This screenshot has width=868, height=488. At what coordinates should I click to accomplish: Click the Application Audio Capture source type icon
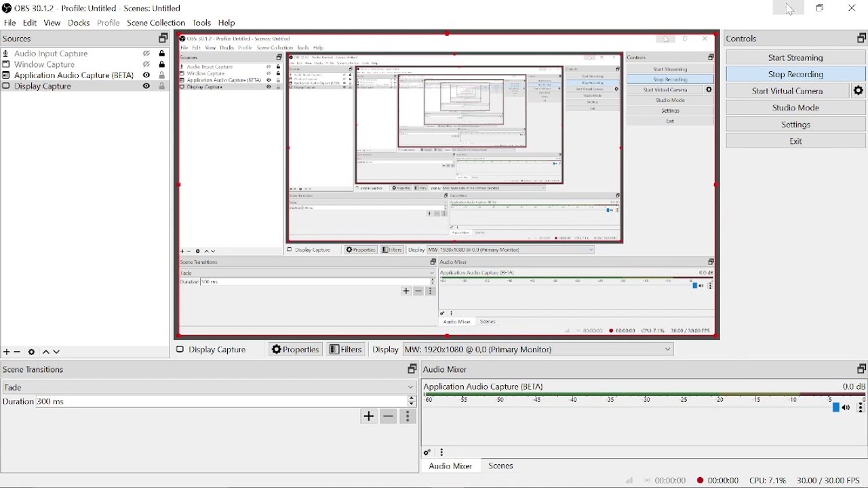click(6, 75)
